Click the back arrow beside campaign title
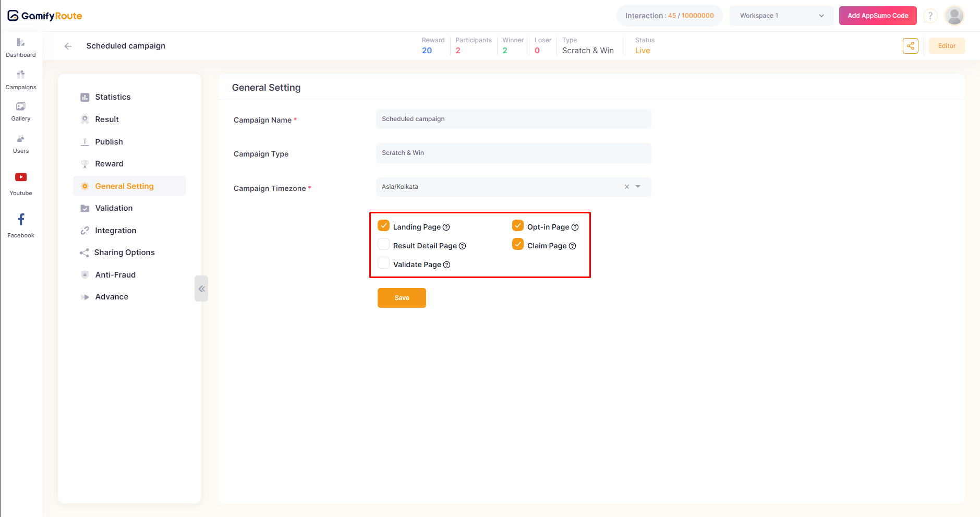 [x=68, y=46]
